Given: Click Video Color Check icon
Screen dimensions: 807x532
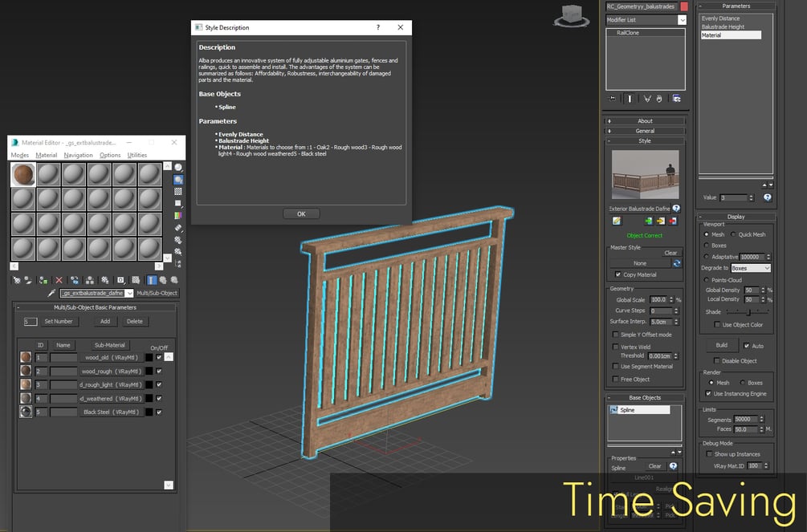Looking at the screenshot, I should click(178, 216).
